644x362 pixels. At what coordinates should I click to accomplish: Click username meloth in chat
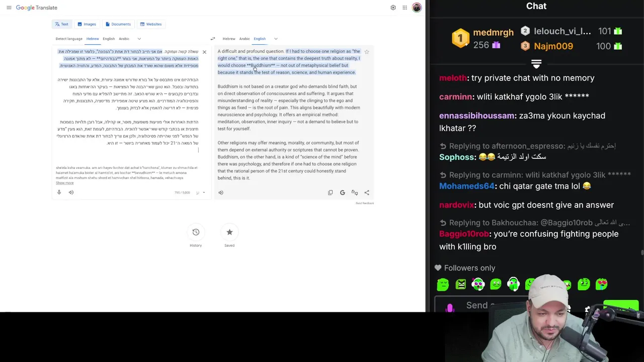pyautogui.click(x=453, y=78)
